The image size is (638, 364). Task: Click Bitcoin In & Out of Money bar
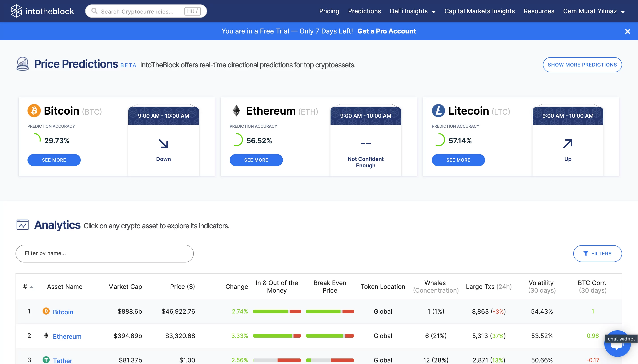(x=277, y=311)
